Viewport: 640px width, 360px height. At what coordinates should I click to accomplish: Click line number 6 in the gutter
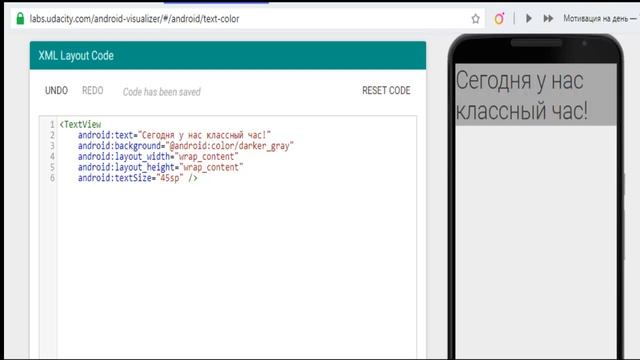pyautogui.click(x=52, y=178)
